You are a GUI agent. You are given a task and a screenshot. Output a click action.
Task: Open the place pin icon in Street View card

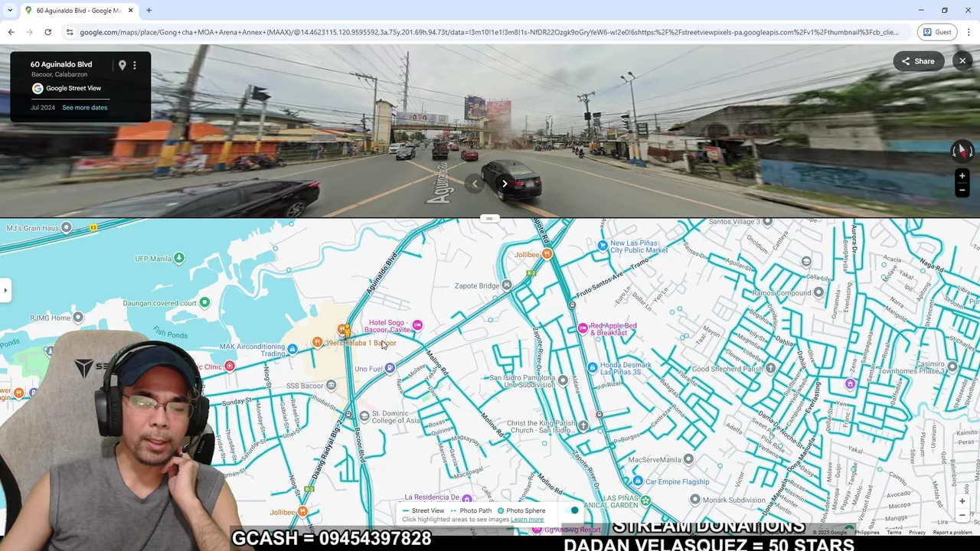tap(122, 65)
